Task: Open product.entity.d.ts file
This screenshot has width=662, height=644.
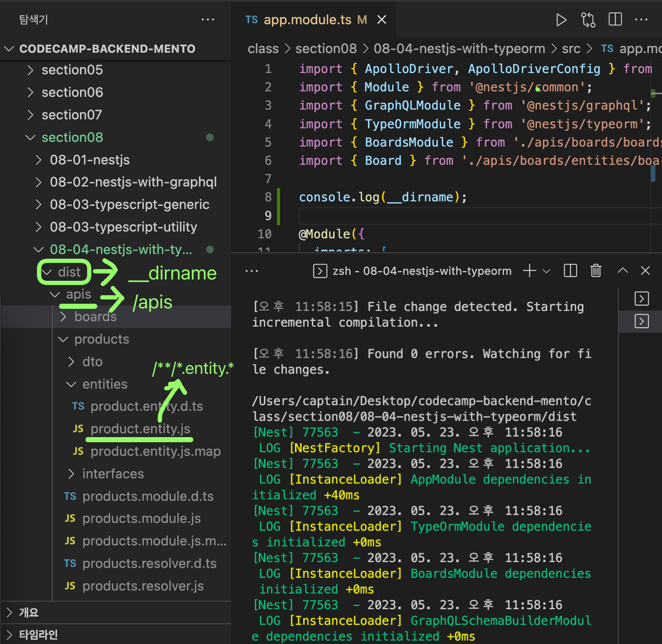Action: [x=116, y=407]
